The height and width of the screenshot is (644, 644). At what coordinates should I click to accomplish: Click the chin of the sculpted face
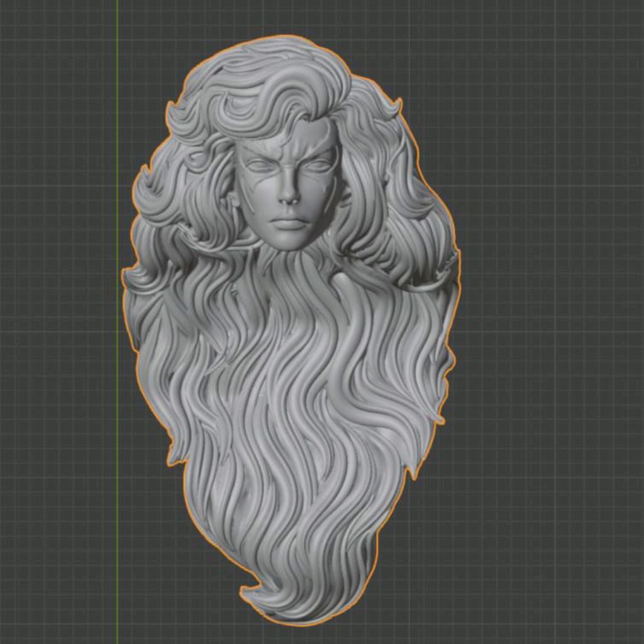tap(291, 241)
